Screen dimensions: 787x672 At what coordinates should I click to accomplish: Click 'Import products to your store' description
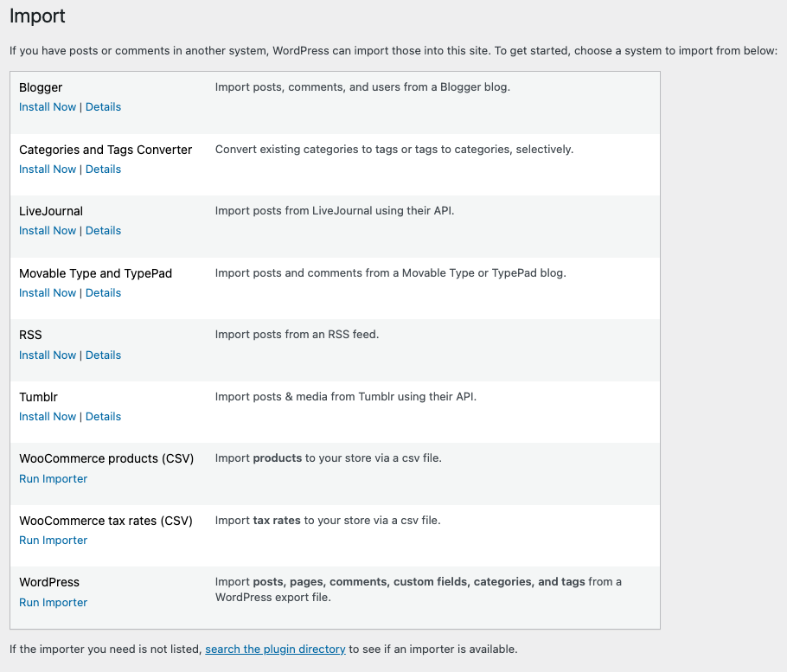(329, 458)
